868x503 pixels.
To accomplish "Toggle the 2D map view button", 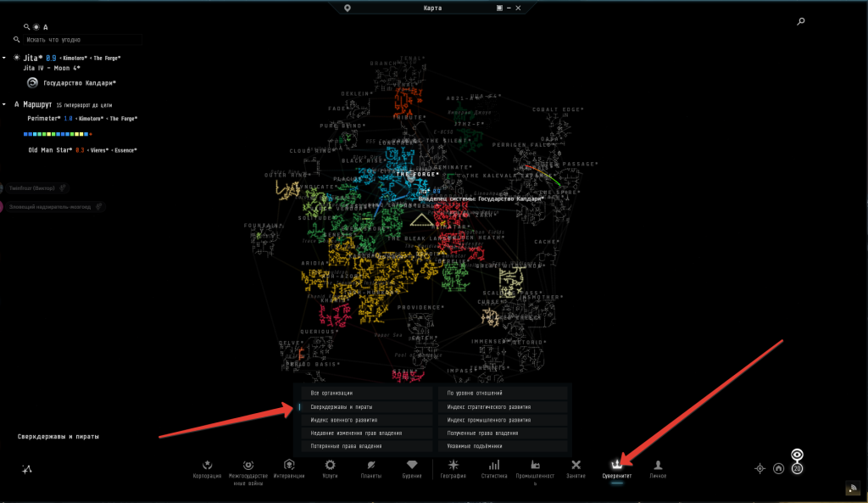I will coord(797,468).
